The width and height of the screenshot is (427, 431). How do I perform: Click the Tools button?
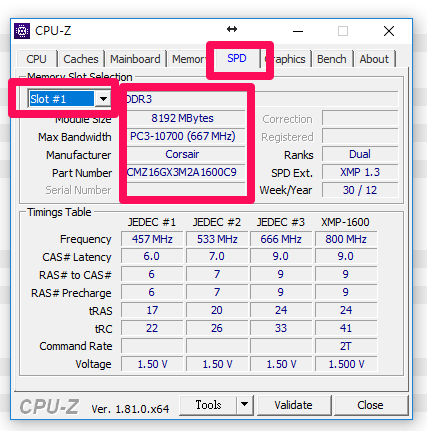(x=208, y=405)
